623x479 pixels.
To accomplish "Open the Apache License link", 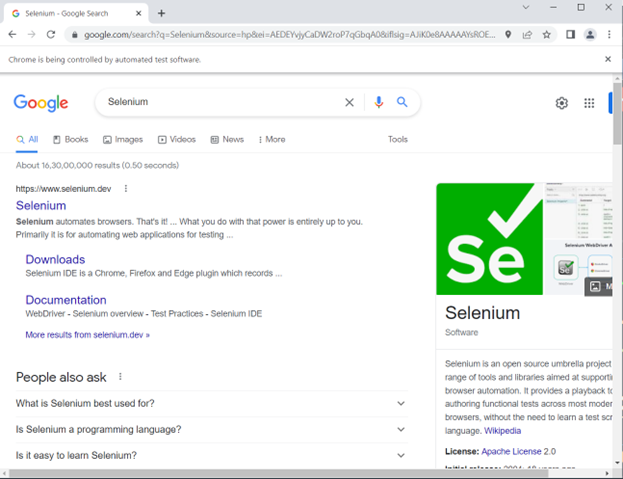I will pyautogui.click(x=511, y=452).
